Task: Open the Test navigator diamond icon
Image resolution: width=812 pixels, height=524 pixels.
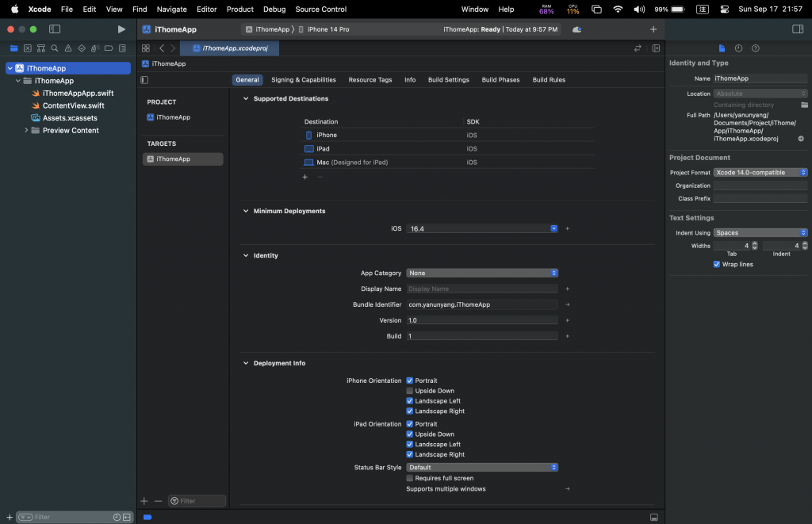Action: [82, 48]
